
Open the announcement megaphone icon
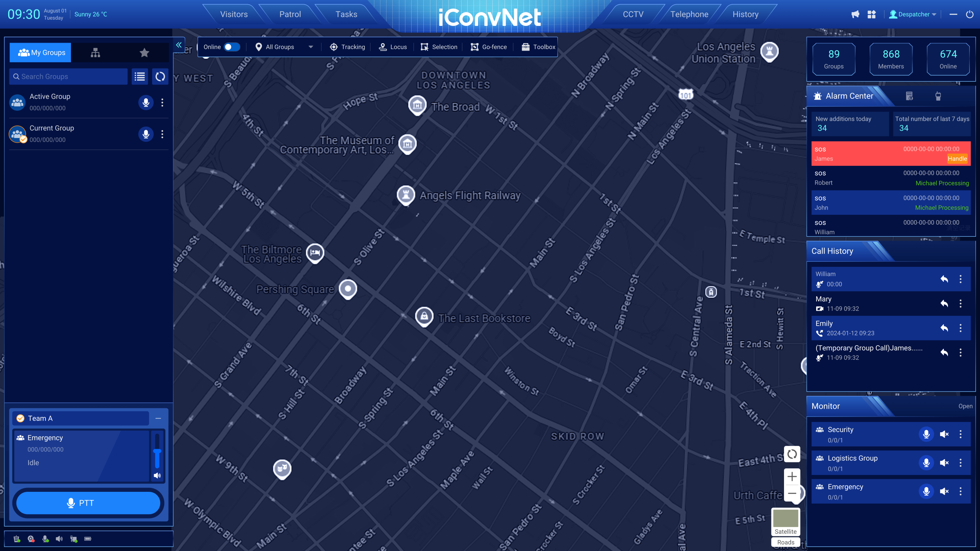[855, 14]
